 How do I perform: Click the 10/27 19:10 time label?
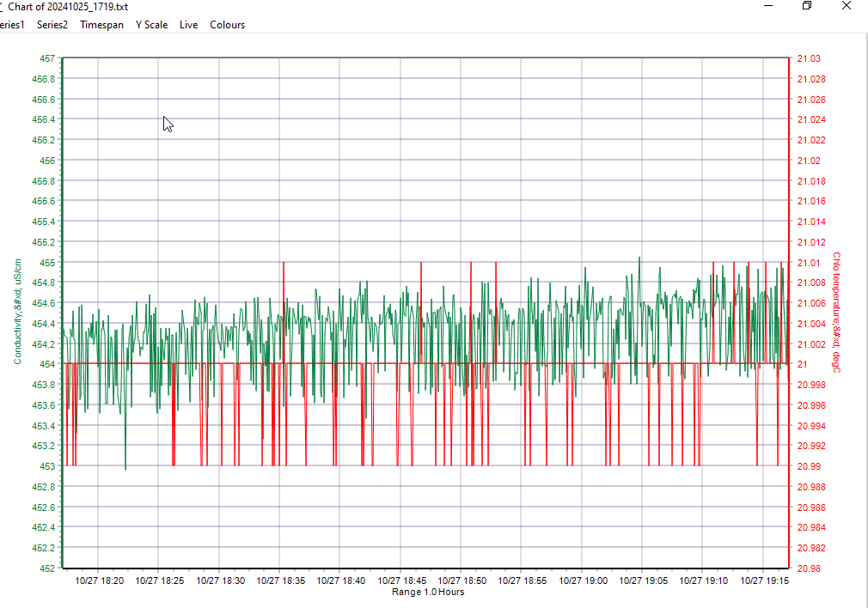704,581
